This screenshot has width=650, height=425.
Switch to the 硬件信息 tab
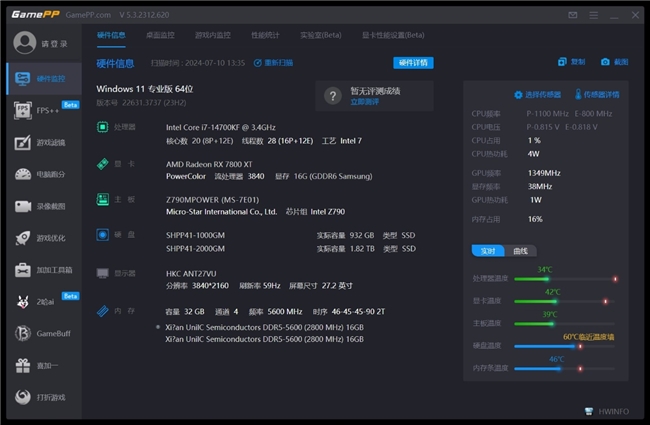click(x=111, y=35)
